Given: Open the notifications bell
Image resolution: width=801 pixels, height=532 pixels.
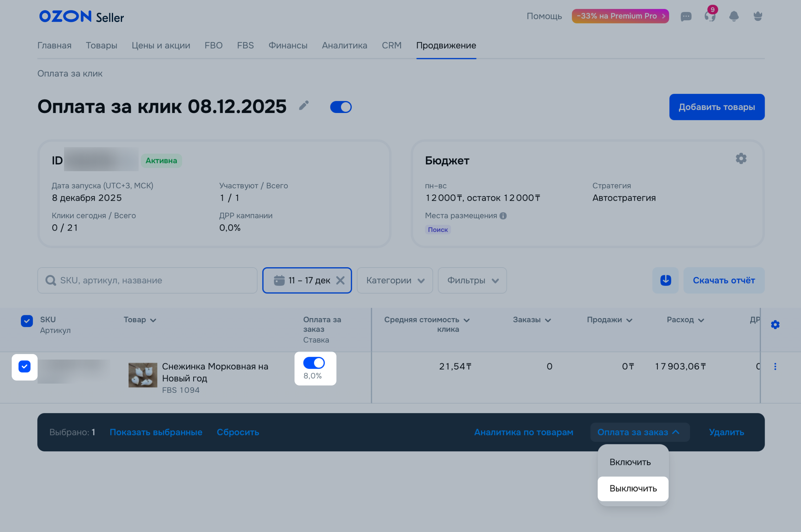Looking at the screenshot, I should point(734,16).
